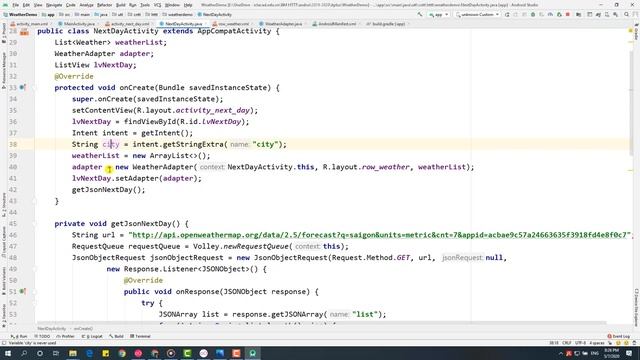640x360 pixels.
Task: Click the 4 spaces indent setting in status bar
Action: 597,343
